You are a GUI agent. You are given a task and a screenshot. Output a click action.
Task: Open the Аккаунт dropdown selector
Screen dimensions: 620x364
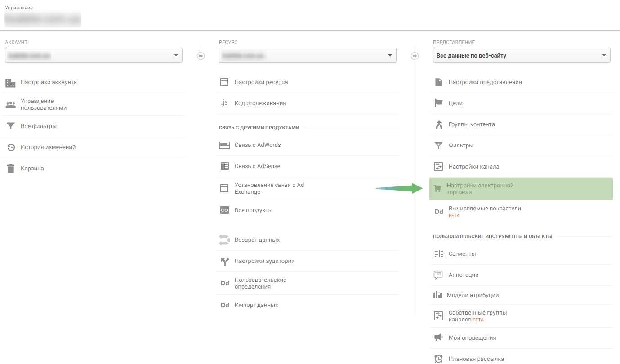click(94, 56)
